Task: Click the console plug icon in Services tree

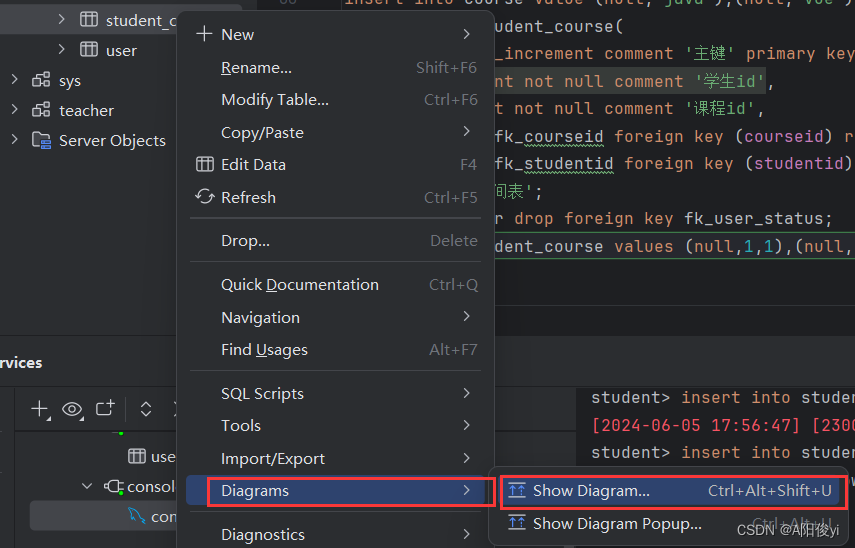Action: coord(113,486)
